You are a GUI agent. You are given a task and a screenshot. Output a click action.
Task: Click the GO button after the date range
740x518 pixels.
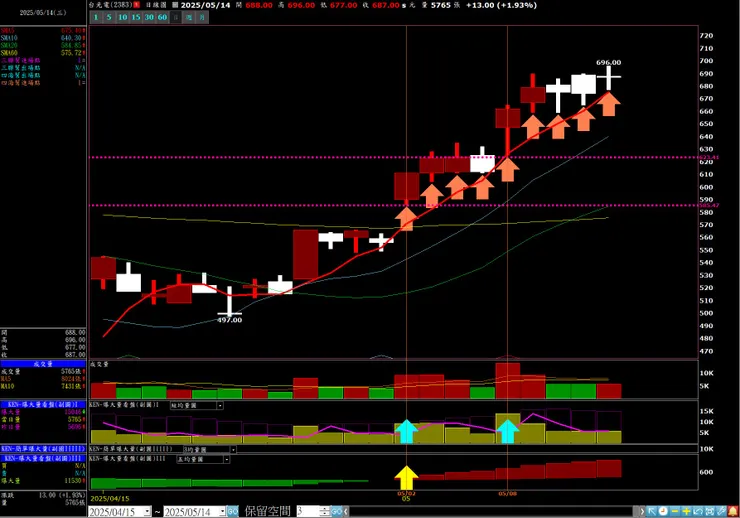pos(233,511)
